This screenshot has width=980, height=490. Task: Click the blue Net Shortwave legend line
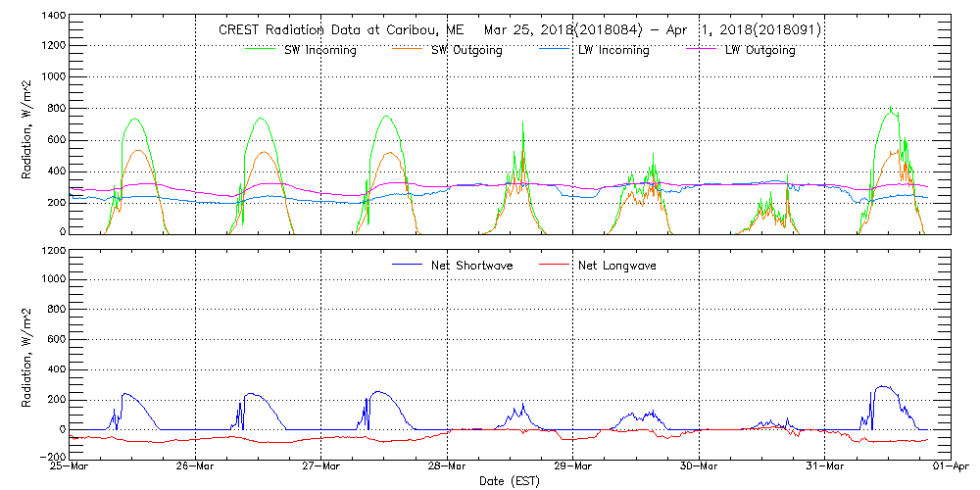click(x=409, y=265)
